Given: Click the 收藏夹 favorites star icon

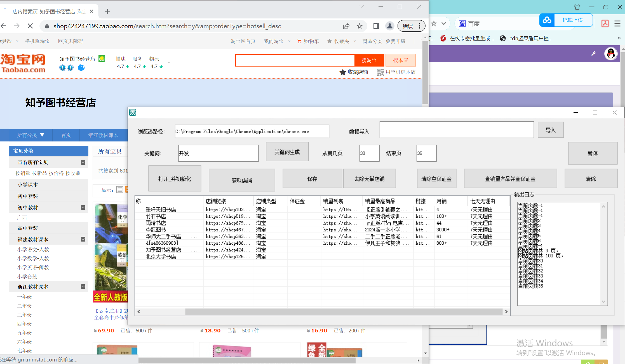Looking at the screenshot, I should [x=329, y=41].
